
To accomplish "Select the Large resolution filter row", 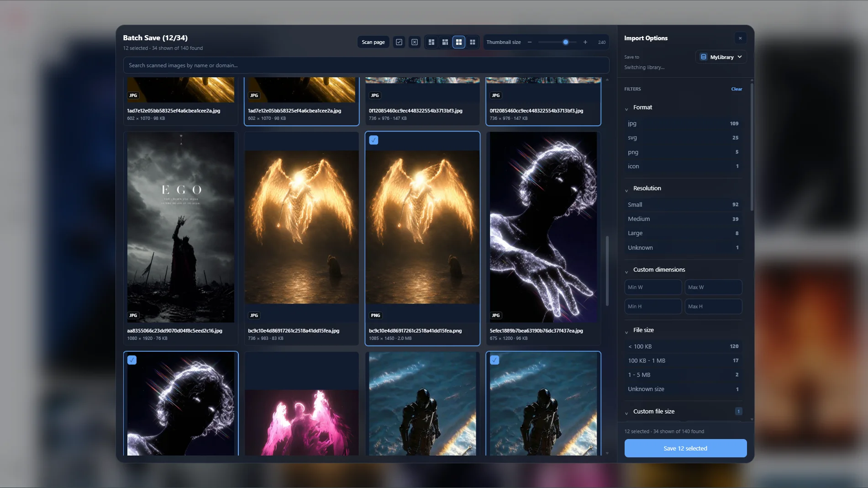I will point(683,233).
